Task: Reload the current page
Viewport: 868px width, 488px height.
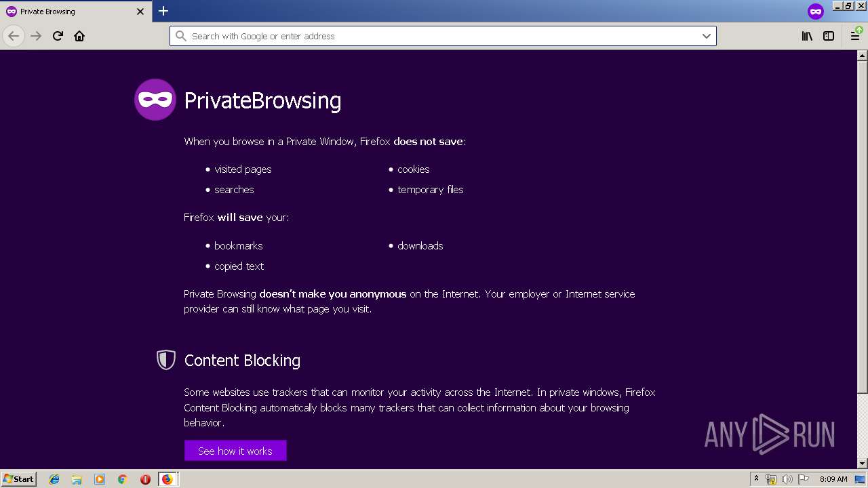Action: 58,36
